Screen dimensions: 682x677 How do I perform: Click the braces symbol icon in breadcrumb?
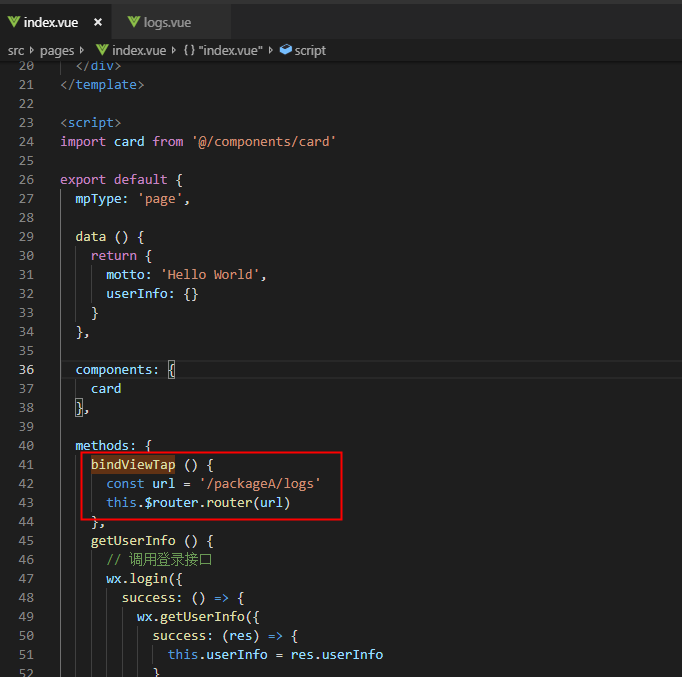click(189, 50)
